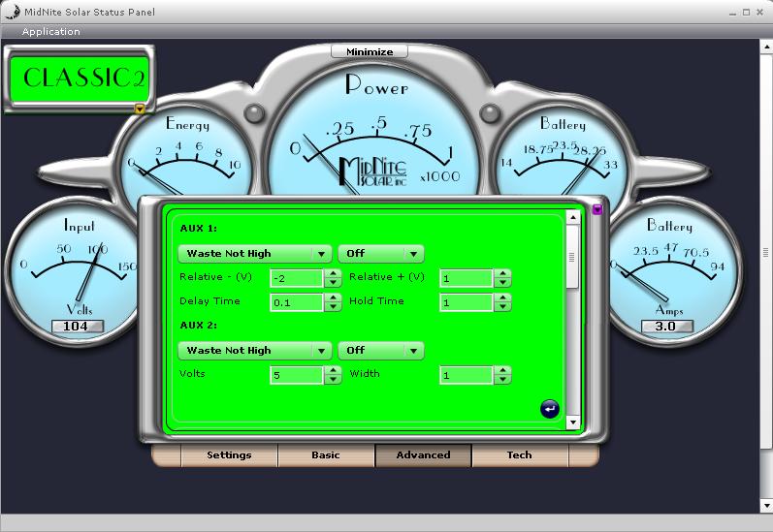Viewport: 773px width, 532px height.
Task: Click the AUX 2 Width input field
Action: tap(467, 375)
